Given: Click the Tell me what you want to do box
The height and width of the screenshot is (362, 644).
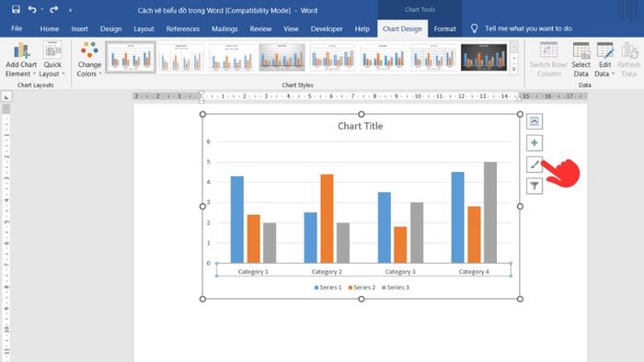Looking at the screenshot, I should tap(528, 28).
